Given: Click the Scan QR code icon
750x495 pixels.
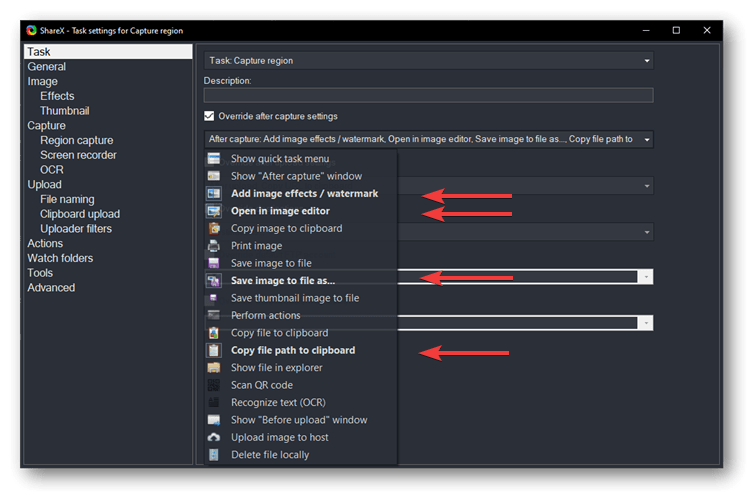Looking at the screenshot, I should pyautogui.click(x=214, y=385).
